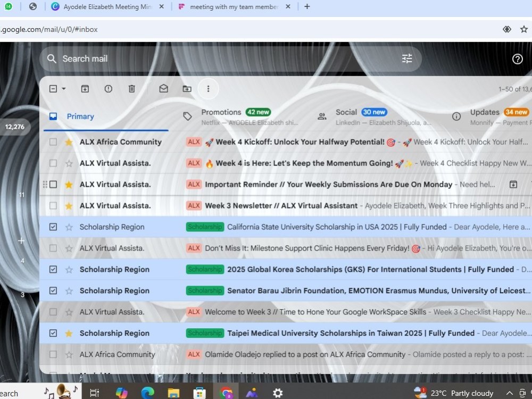Viewport: 532px width, 399px height.
Task: Select the Week 3 Newsletter email checkbox
Action: (53, 206)
